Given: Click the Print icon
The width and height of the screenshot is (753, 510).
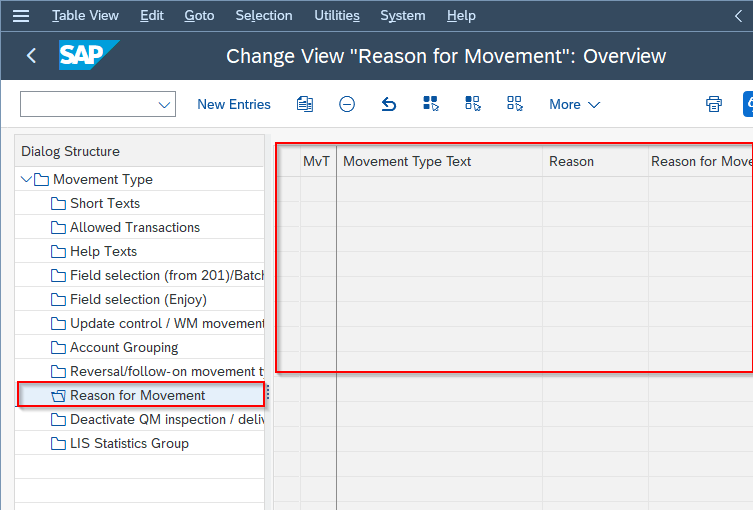Looking at the screenshot, I should pyautogui.click(x=714, y=104).
